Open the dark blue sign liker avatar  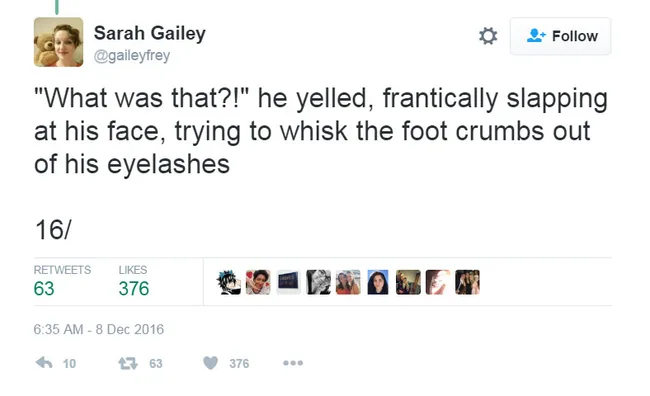[288, 282]
